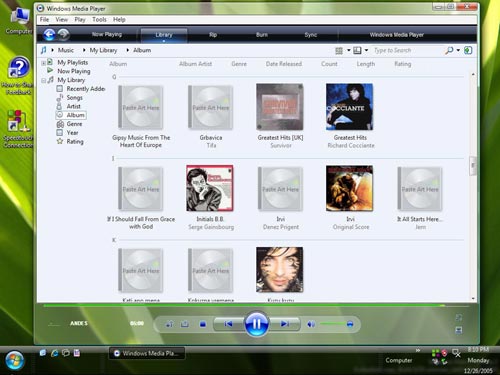Show the list pane icon
The width and height of the screenshot is (500, 375).
(468, 50)
